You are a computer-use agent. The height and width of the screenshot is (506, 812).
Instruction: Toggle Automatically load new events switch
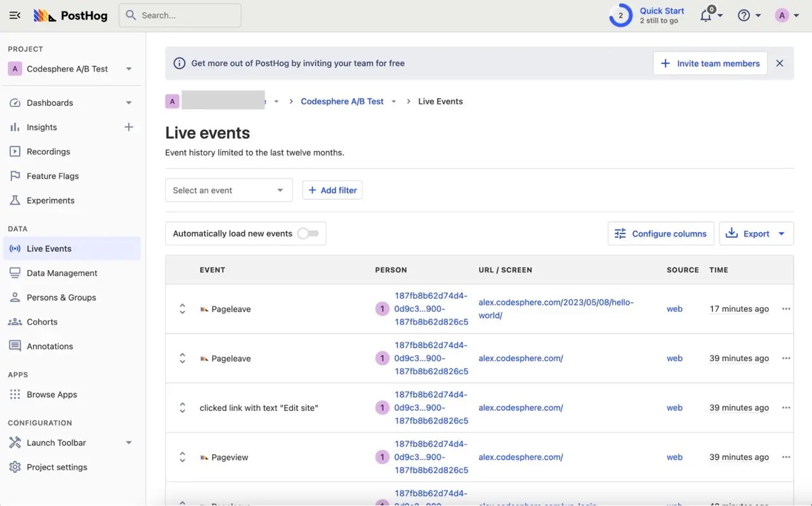click(x=308, y=233)
